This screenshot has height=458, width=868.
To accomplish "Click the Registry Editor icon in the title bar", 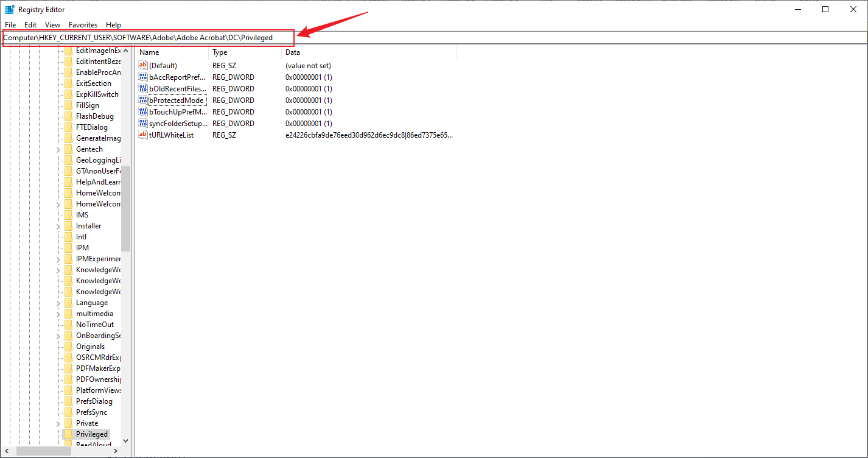I will tap(9, 9).
